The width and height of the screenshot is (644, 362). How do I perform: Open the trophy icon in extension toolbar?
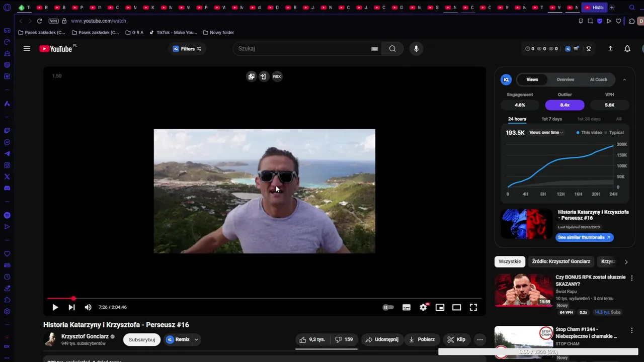pyautogui.click(x=589, y=49)
